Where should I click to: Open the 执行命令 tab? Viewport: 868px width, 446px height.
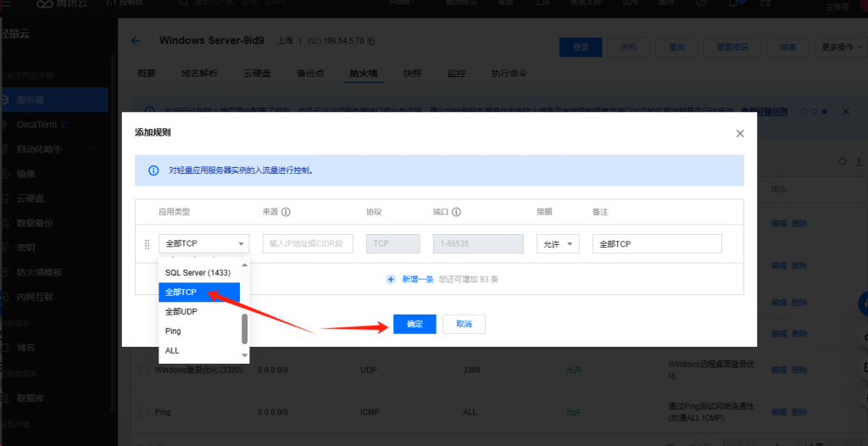(x=509, y=73)
